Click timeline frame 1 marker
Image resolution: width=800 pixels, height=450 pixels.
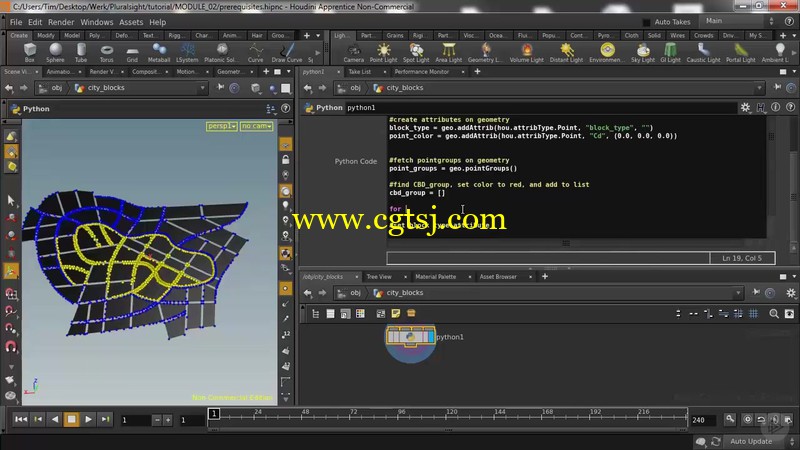click(x=214, y=413)
